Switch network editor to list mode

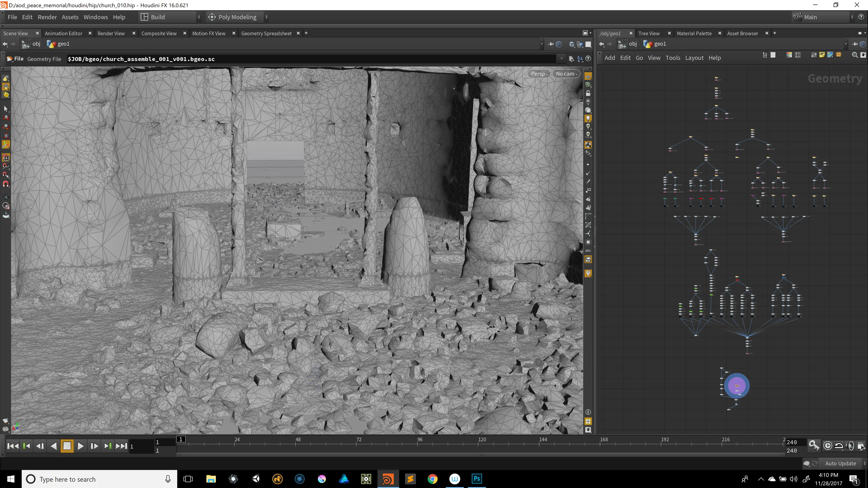(773, 55)
